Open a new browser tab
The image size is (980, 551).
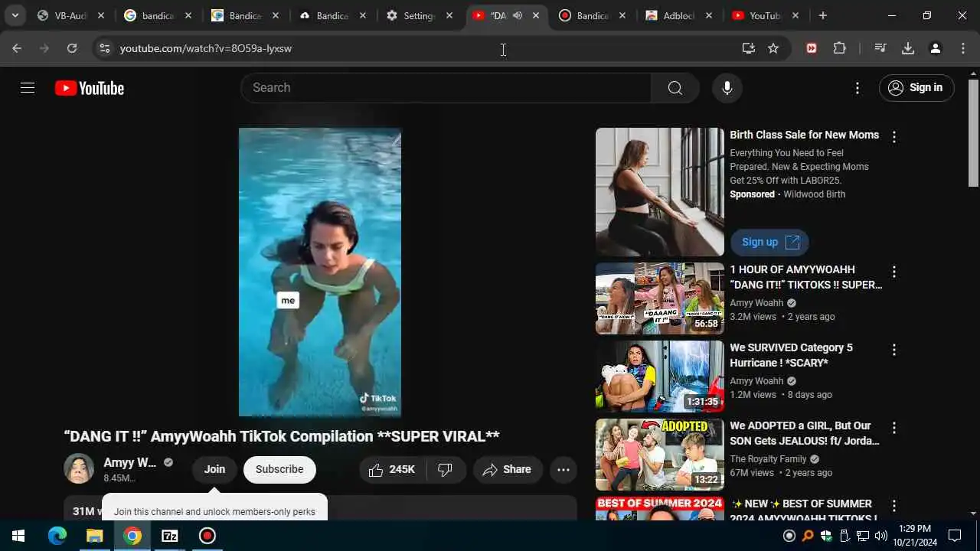[x=823, y=15]
